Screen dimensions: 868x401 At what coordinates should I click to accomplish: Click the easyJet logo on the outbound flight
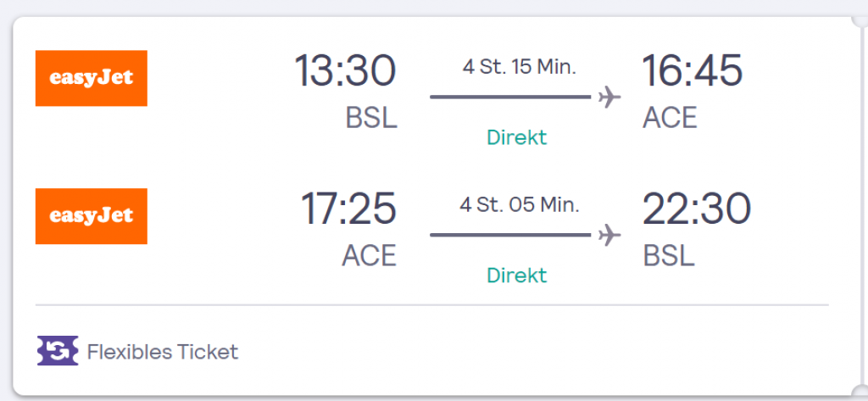coord(91,78)
